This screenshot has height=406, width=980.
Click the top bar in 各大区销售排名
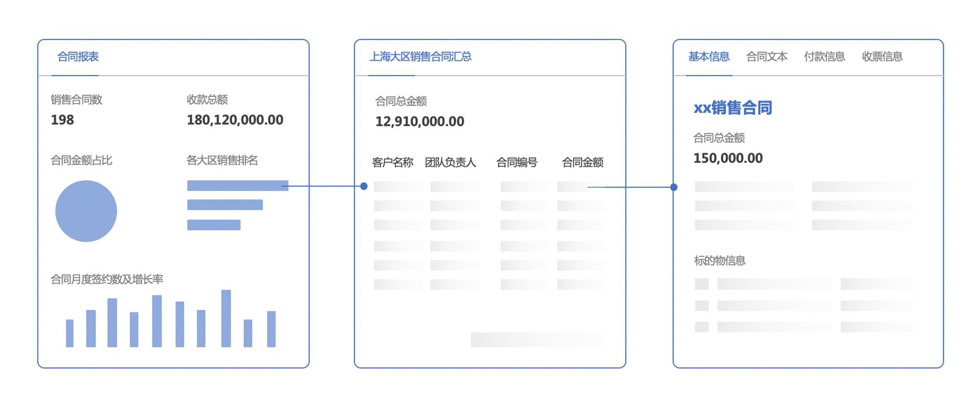coord(237,186)
